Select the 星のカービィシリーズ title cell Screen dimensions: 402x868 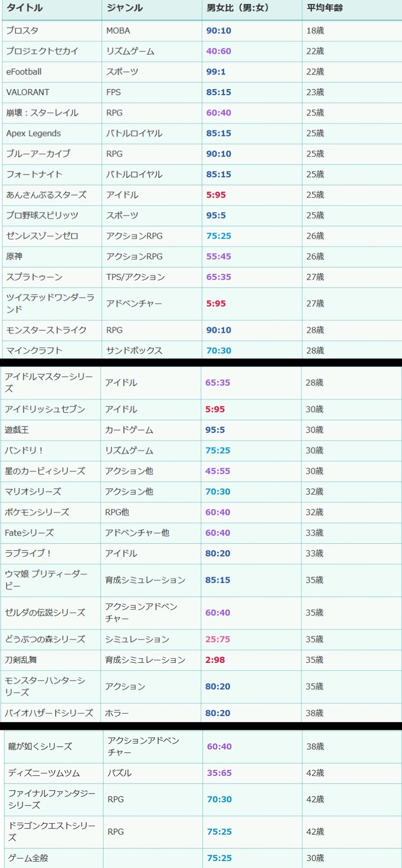tap(51, 472)
